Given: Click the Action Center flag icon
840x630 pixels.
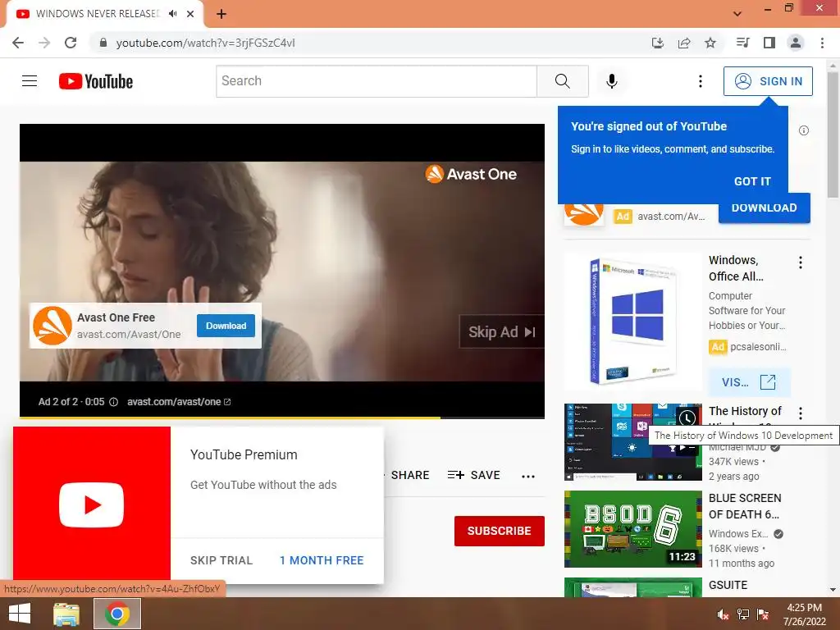Looking at the screenshot, I should click(x=763, y=614).
